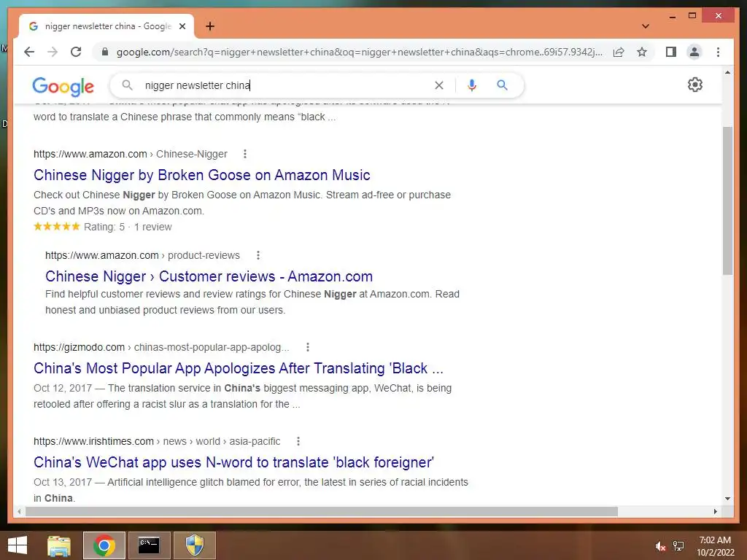The width and height of the screenshot is (747, 560).
Task: Open the Customer reviews - Amazon.com result
Action: coord(209,276)
